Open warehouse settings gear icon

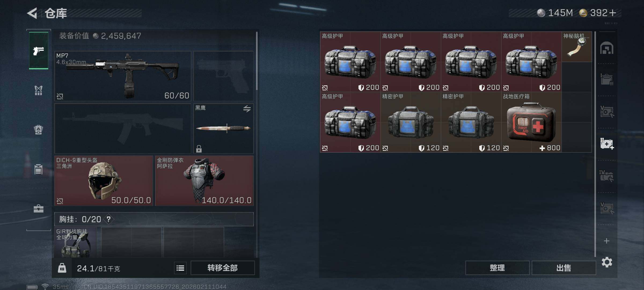click(x=607, y=262)
